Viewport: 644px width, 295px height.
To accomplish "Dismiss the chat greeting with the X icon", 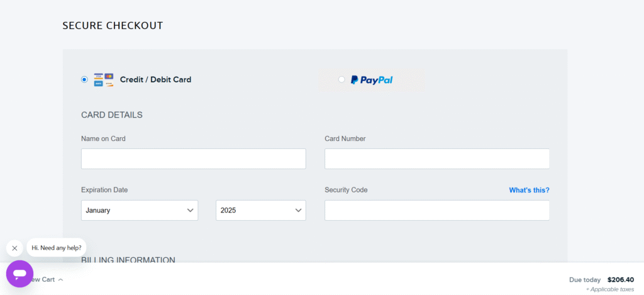I will point(14,248).
